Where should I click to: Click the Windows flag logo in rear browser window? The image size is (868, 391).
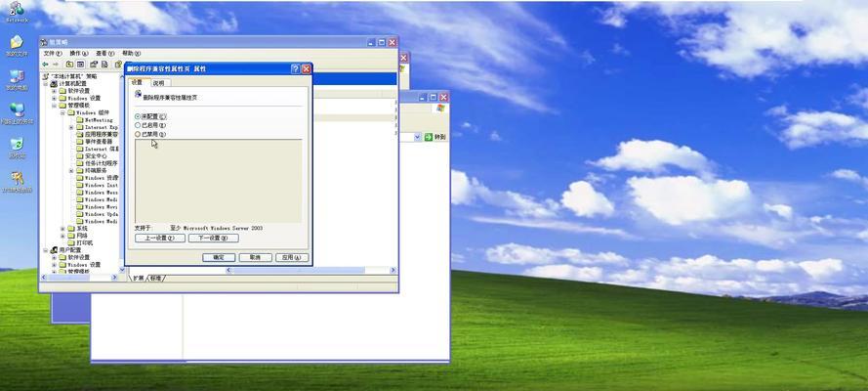tap(440, 108)
